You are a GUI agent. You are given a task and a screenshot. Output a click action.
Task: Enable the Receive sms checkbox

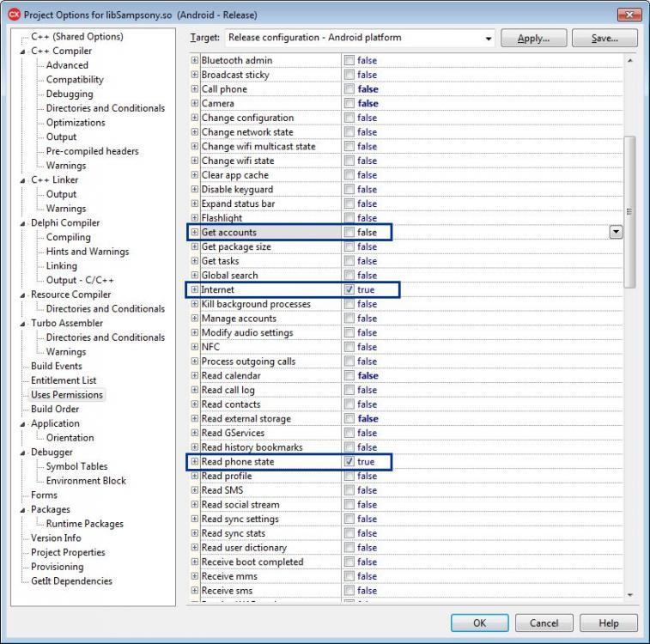[x=349, y=590]
